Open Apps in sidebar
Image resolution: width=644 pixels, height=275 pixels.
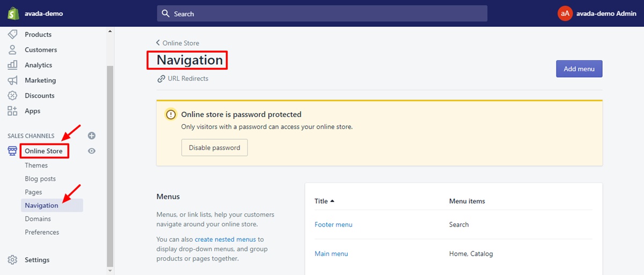[x=33, y=111]
